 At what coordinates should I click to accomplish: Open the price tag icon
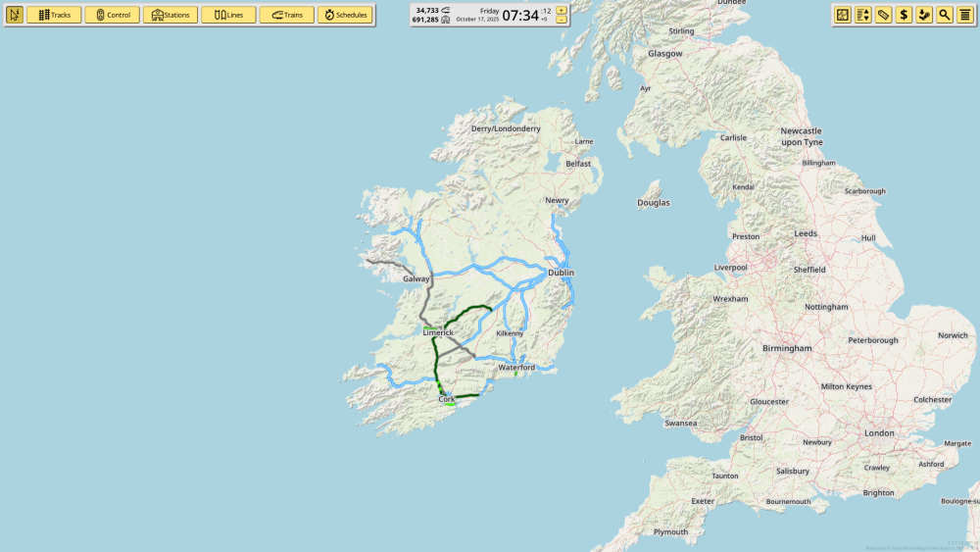[x=883, y=15]
